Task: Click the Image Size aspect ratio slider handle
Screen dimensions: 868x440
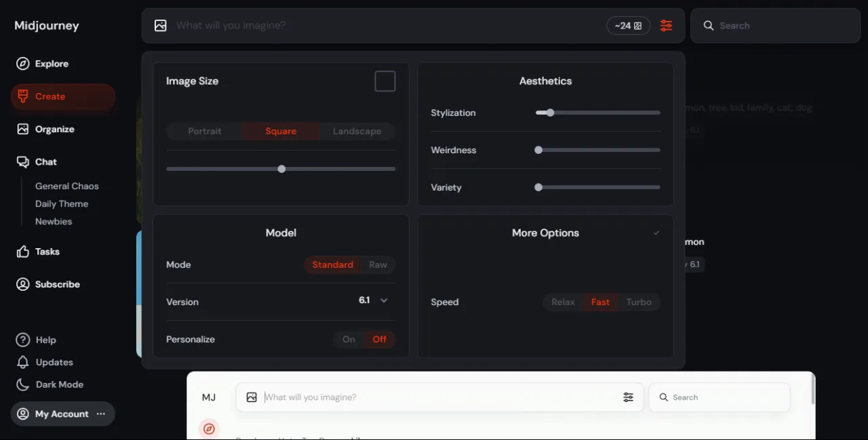Action: 281,169
